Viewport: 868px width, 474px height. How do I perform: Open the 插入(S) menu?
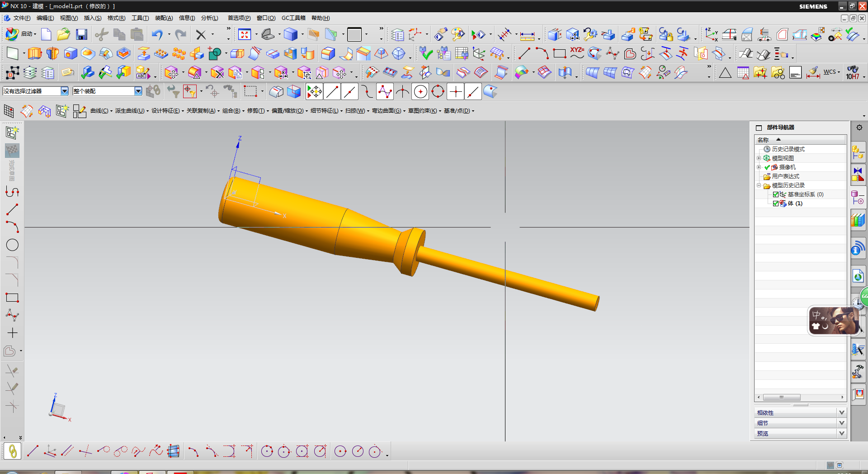93,18
